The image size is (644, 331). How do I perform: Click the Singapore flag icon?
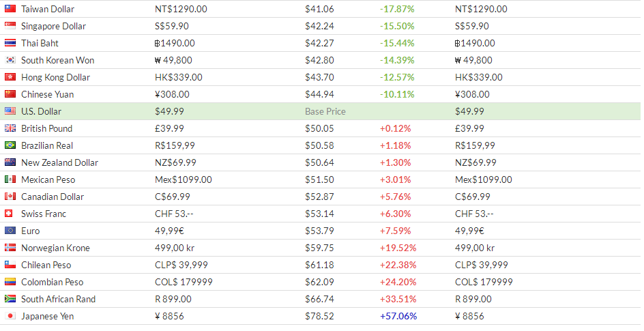tap(10, 26)
